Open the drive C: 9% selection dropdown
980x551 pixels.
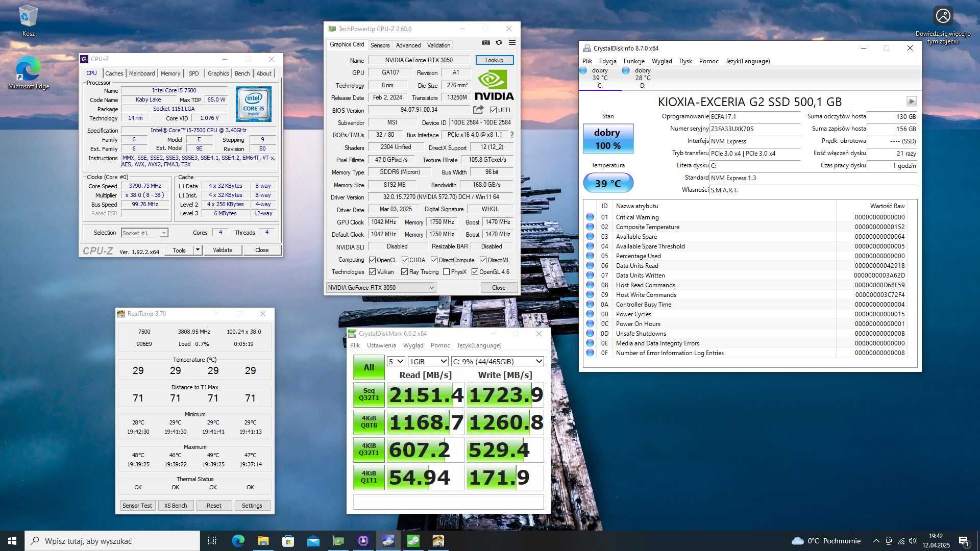click(497, 361)
